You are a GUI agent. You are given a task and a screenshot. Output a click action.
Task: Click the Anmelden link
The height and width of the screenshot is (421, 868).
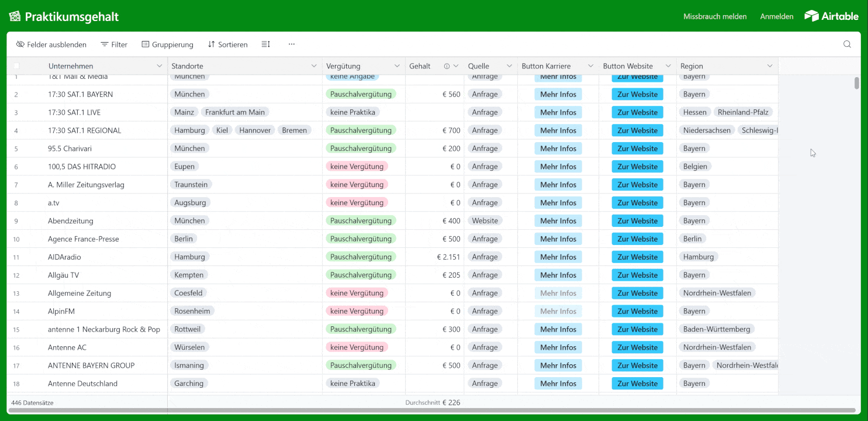coord(777,16)
